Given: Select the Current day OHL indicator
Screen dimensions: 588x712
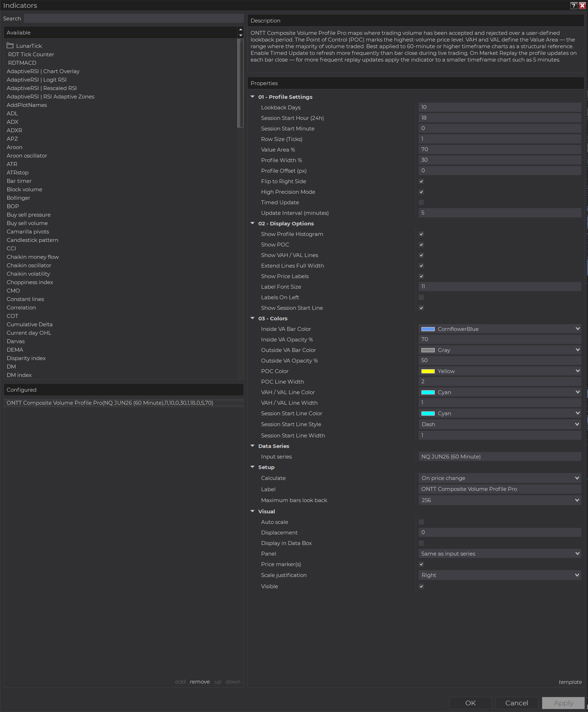Looking at the screenshot, I should (29, 333).
